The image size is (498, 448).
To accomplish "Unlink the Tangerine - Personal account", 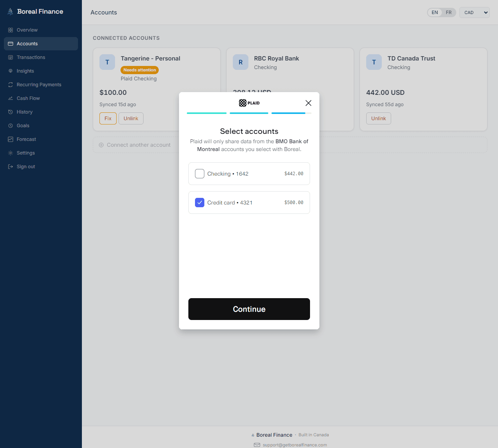I will tap(131, 119).
